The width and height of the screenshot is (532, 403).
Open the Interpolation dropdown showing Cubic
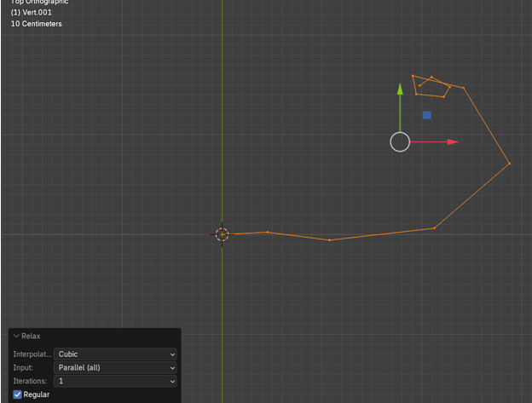click(x=115, y=354)
